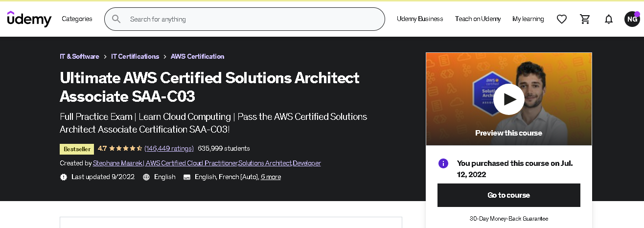
Task: Open the Categories menu
Action: point(77,19)
